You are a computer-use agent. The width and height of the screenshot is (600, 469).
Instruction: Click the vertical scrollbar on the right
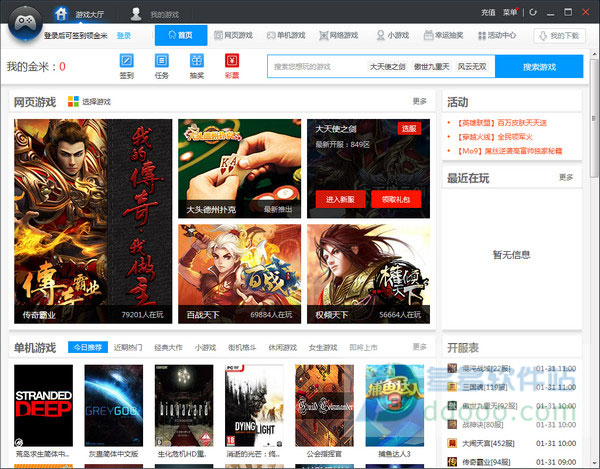[x=594, y=119]
